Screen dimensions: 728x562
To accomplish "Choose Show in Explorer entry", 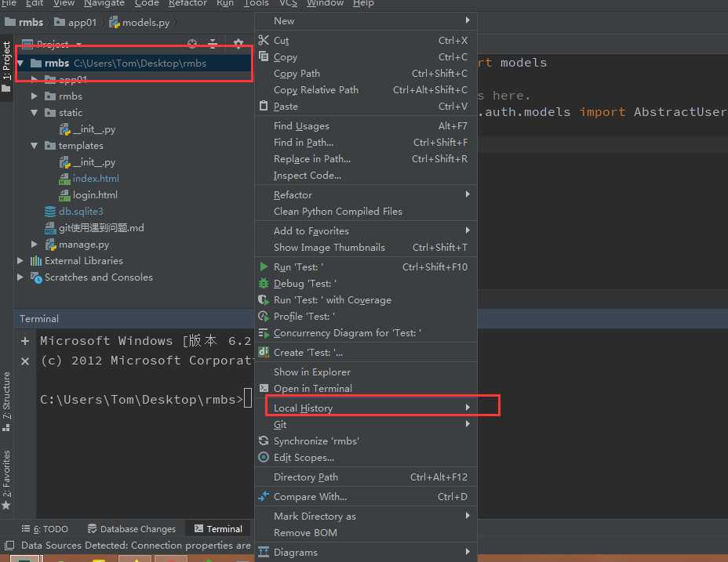I will [366, 372].
